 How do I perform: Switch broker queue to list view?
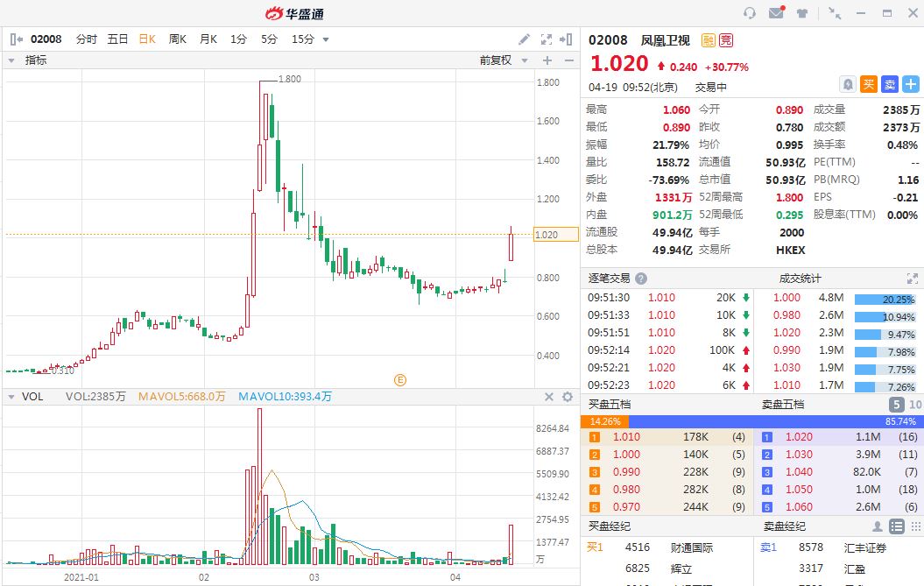[x=896, y=526]
